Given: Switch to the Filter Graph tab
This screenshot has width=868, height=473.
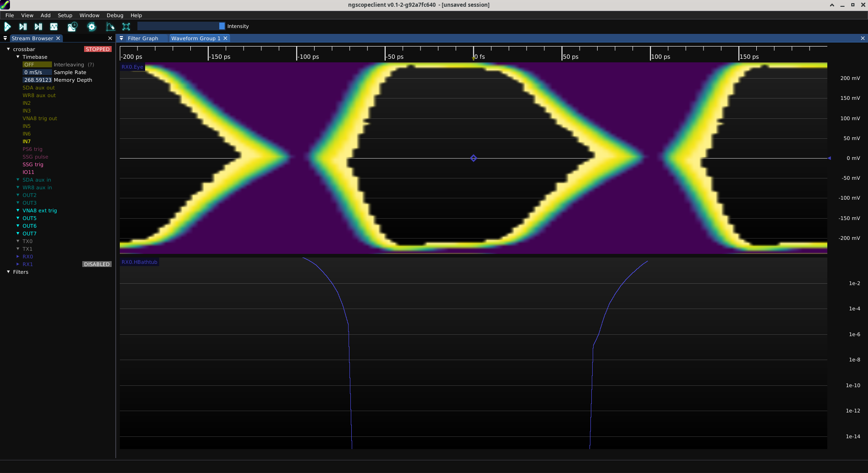Looking at the screenshot, I should pyautogui.click(x=143, y=38).
